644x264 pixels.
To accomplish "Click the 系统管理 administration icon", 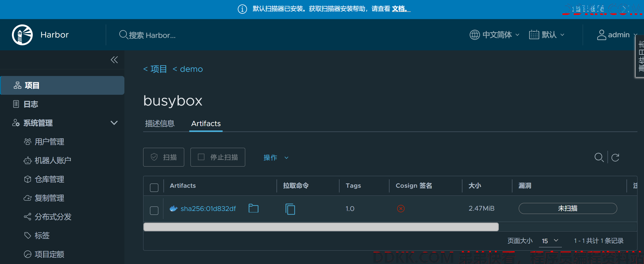I will point(16,123).
